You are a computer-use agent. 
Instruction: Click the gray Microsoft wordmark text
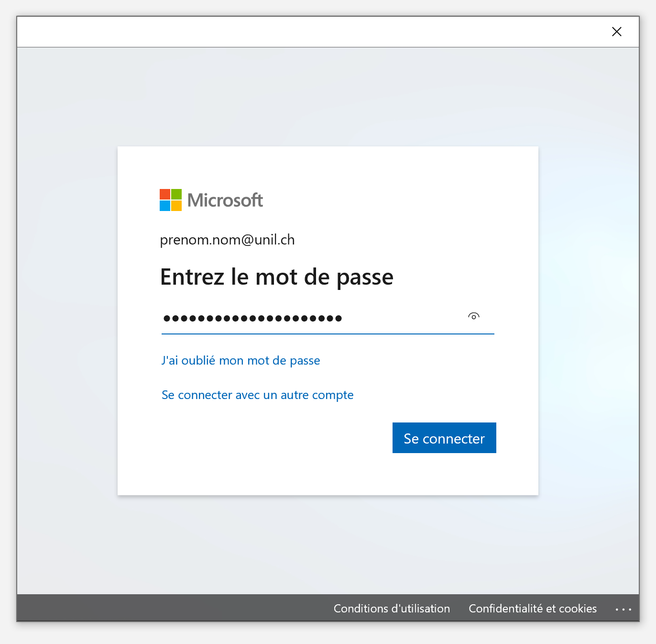pos(225,200)
